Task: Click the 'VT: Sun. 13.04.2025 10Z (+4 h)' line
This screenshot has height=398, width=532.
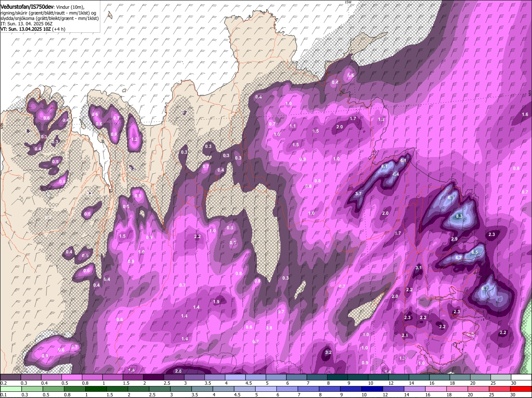Action: tap(33, 29)
